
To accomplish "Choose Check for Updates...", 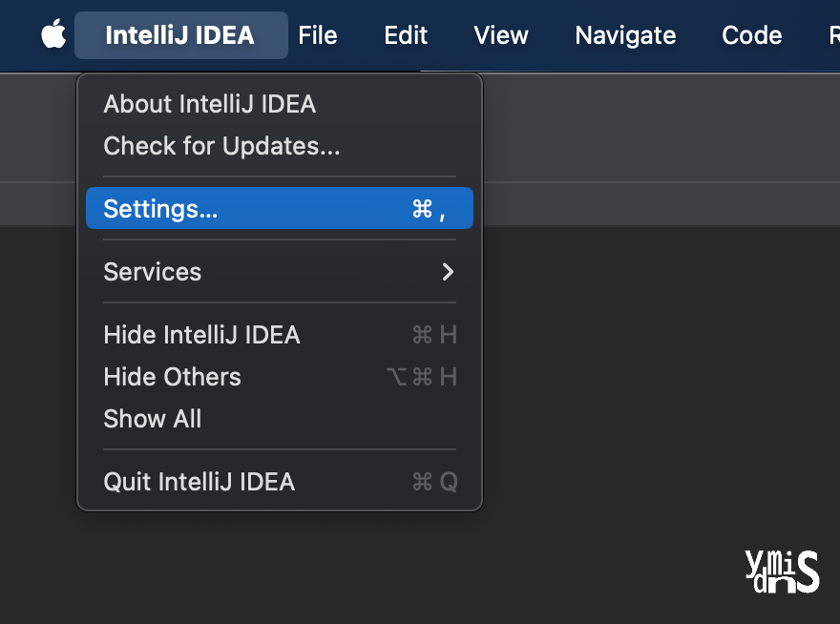I will [x=221, y=146].
